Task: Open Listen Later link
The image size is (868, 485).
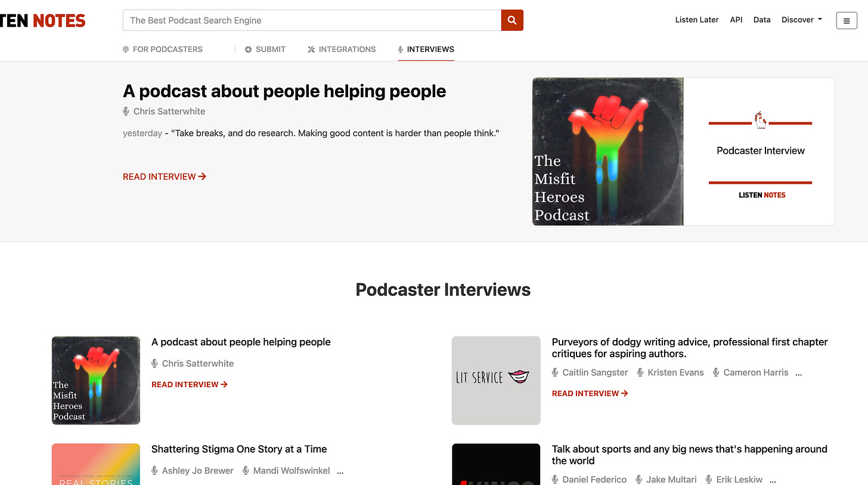Action: (x=697, y=20)
